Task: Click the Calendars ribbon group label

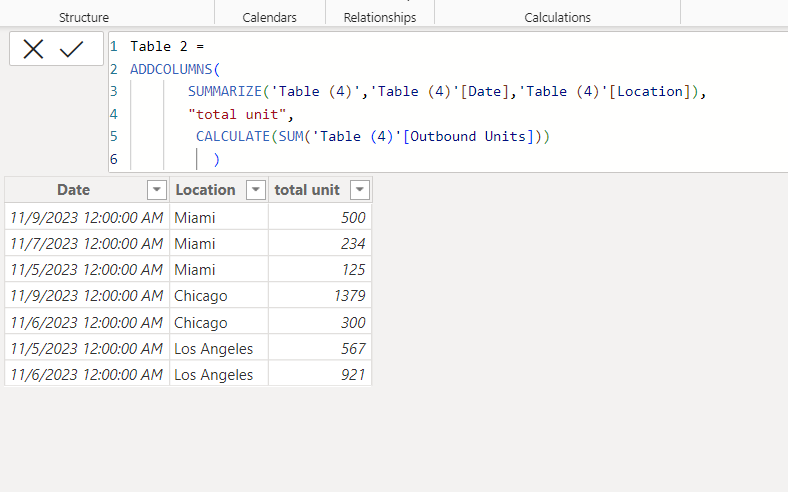Action: [x=269, y=18]
